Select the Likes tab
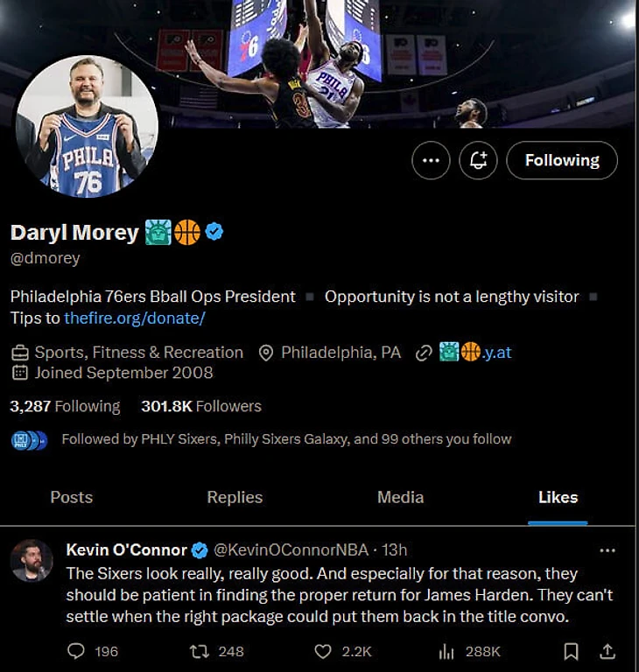Viewport: 639px width, 672px height. [558, 497]
